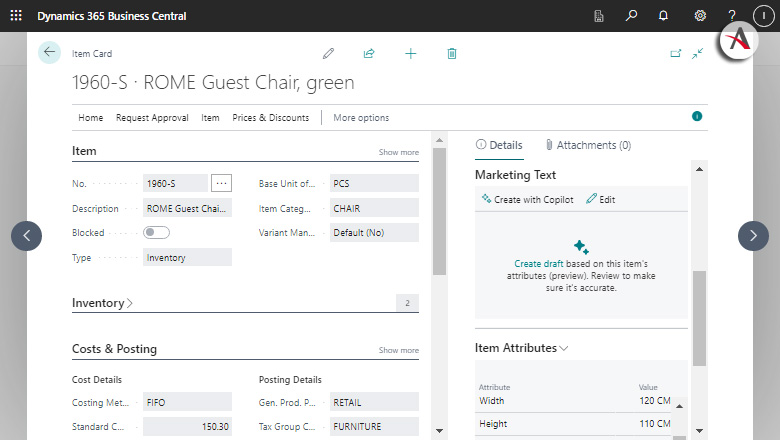
Task: Go back with the back arrow button
Action: tap(49, 52)
